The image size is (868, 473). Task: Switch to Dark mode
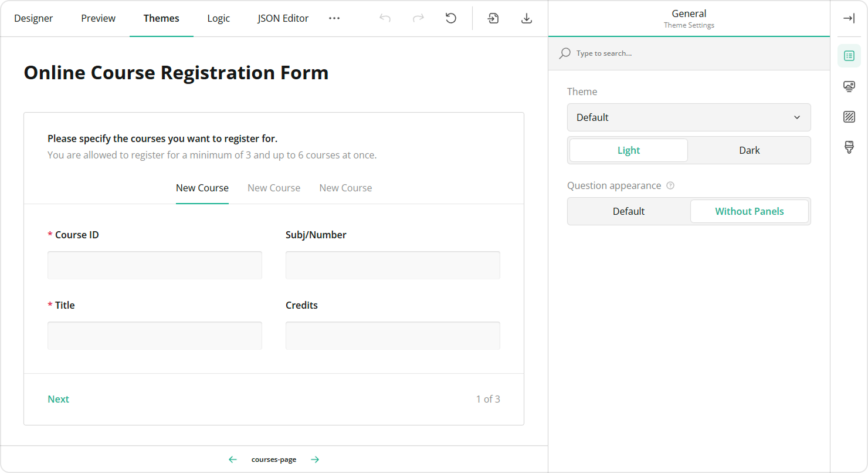tap(749, 150)
